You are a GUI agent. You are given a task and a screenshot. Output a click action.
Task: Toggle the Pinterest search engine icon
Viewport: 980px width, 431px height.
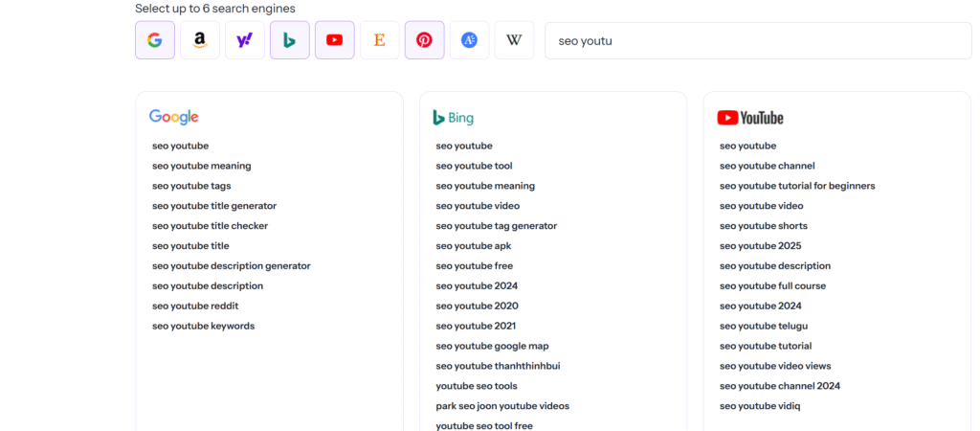424,40
